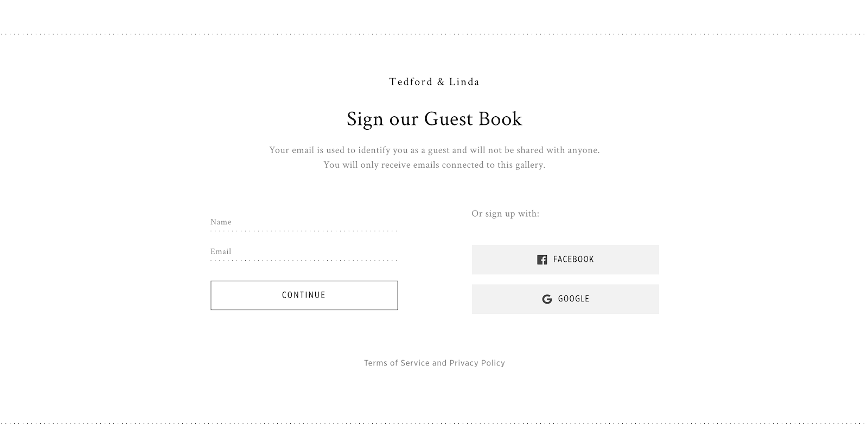The width and height of the screenshot is (868, 441).
Task: Click the Sign our Guest Book heading
Action: pyautogui.click(x=434, y=119)
